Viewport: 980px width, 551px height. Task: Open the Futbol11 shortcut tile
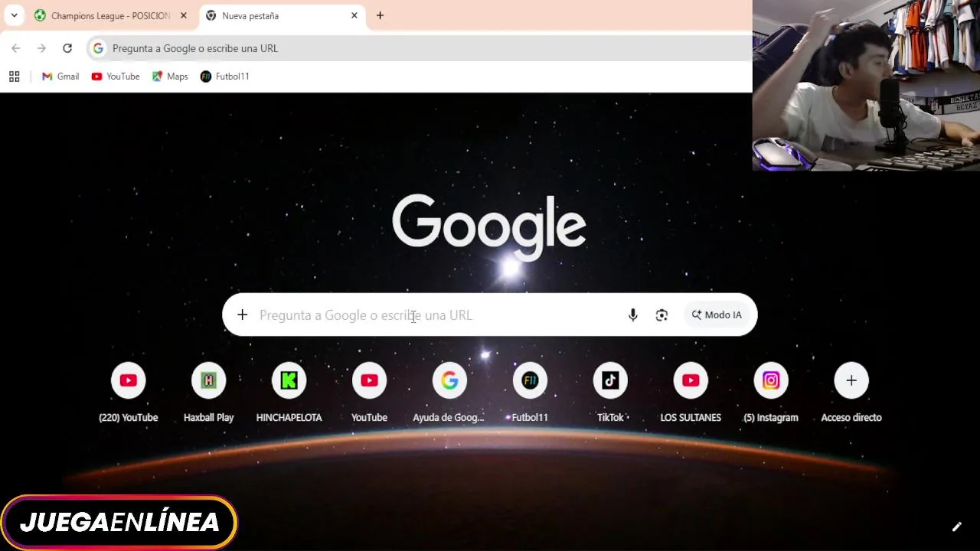[x=531, y=393]
